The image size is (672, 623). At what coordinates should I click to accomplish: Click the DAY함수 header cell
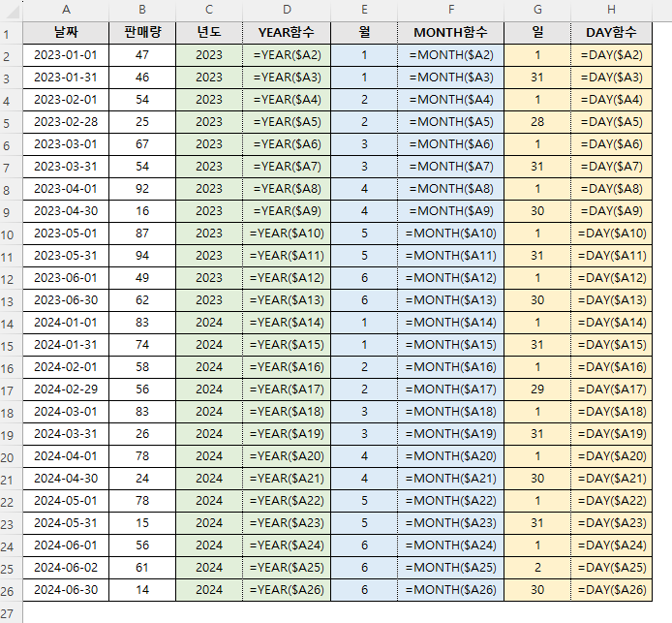pyautogui.click(x=612, y=33)
